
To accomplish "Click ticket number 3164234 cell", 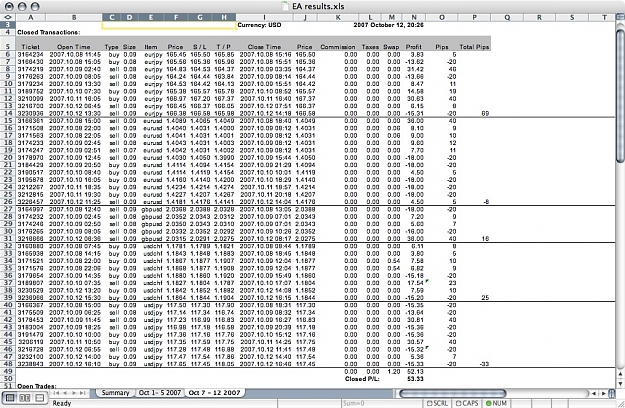I will 30,54.
